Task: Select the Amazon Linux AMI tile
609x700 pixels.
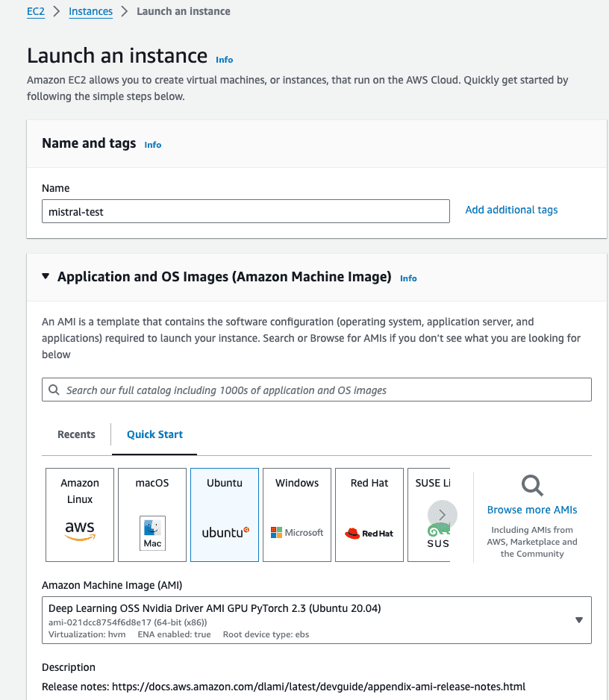Action: point(79,515)
